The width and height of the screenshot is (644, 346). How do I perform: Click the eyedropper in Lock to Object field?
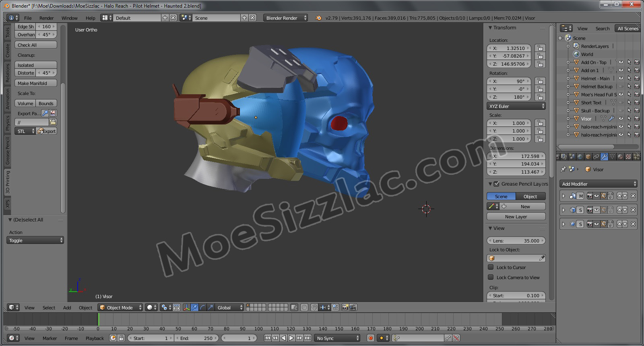tap(542, 258)
